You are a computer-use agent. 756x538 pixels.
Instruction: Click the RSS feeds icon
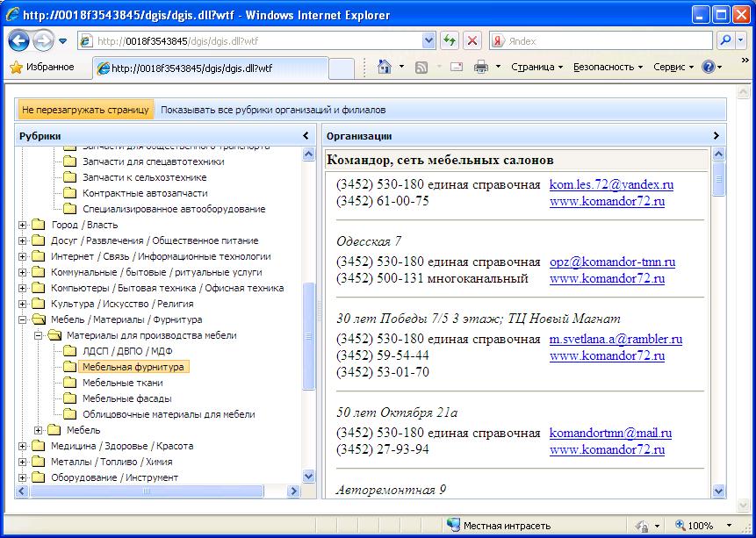pos(421,68)
